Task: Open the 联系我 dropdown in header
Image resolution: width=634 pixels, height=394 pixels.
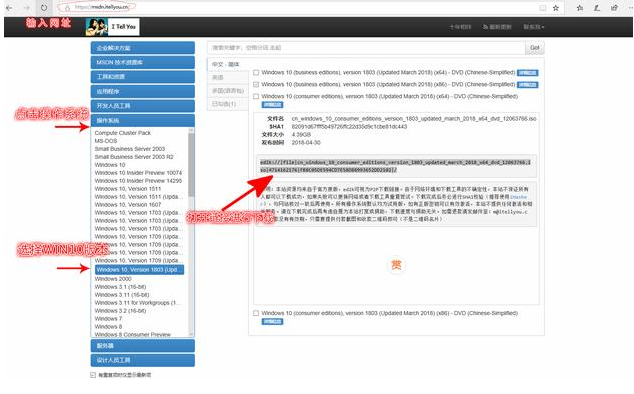Action: 534,27
